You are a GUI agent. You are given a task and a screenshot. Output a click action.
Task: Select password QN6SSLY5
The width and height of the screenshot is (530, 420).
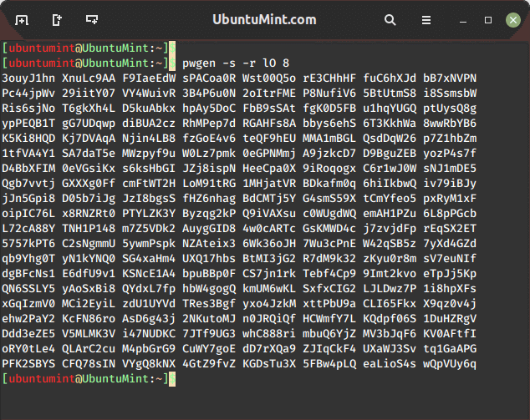tap(28, 289)
